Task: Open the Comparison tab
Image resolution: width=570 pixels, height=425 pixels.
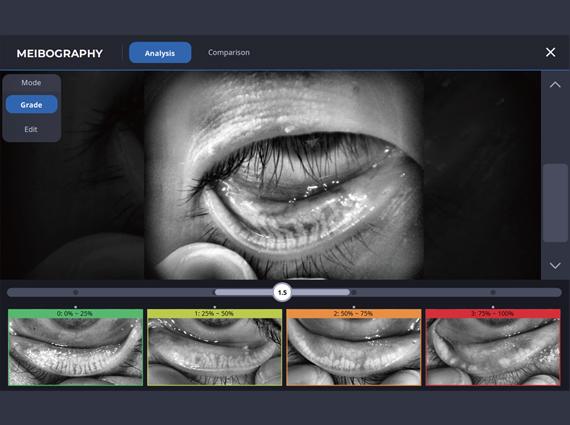Action: click(229, 52)
